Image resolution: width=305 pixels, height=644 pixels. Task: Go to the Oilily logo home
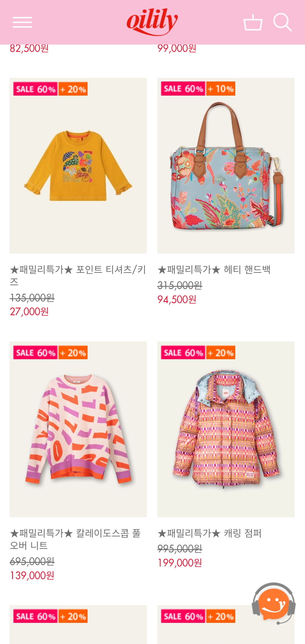click(152, 22)
